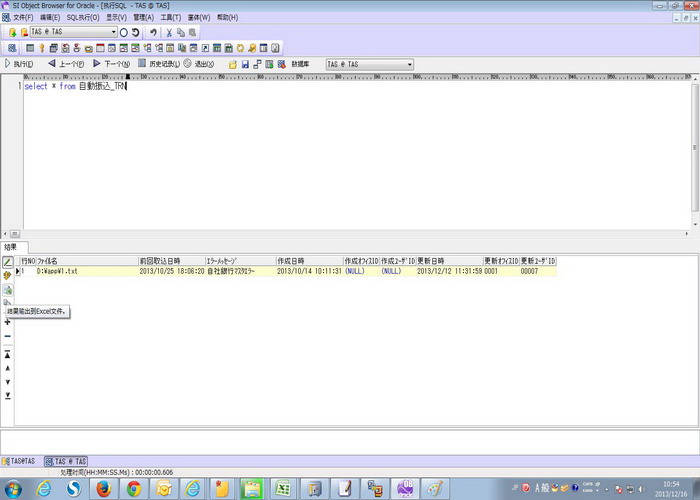Open the database TAS @ TAS dropdown in SQL toolbar

[x=409, y=64]
